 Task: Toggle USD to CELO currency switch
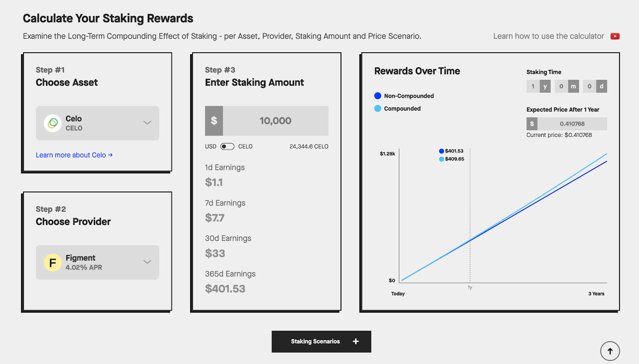[227, 146]
